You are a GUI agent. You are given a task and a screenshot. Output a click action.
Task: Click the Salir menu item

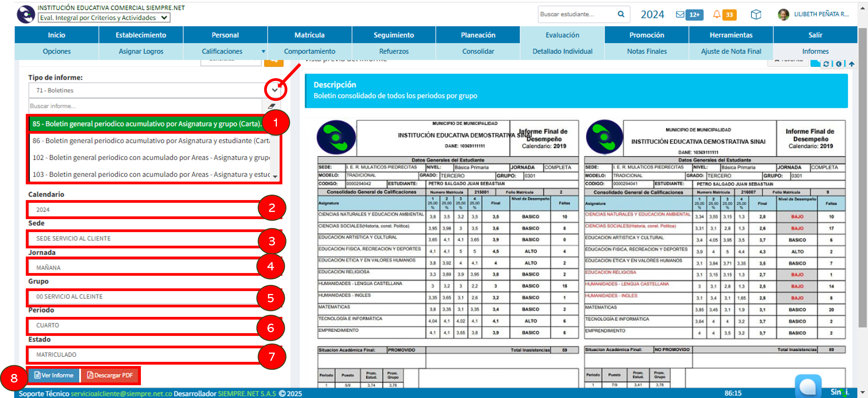pyautogui.click(x=815, y=35)
